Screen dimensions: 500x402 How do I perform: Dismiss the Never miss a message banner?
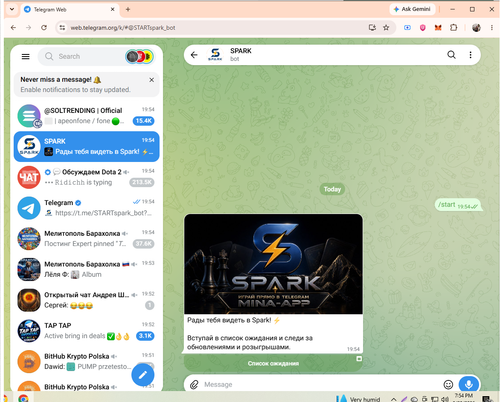pos(151,80)
